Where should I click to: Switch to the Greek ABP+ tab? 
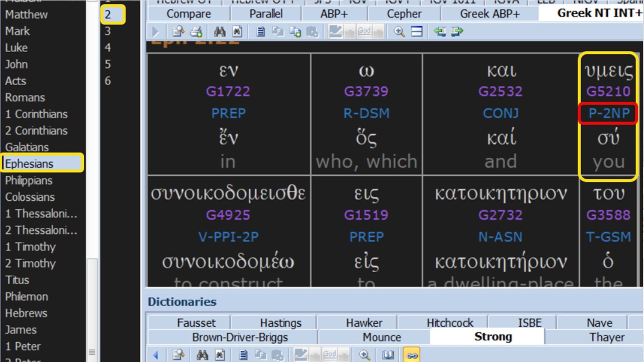[x=489, y=14]
